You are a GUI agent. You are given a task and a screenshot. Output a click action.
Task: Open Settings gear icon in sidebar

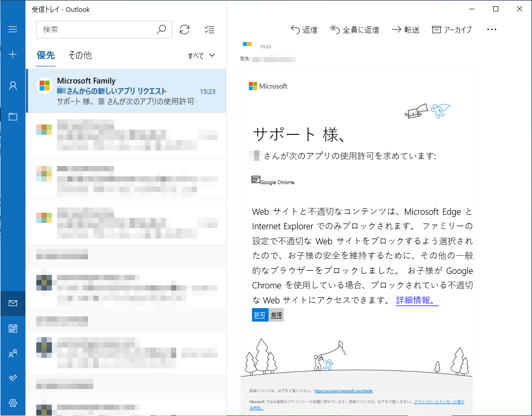pyautogui.click(x=13, y=403)
